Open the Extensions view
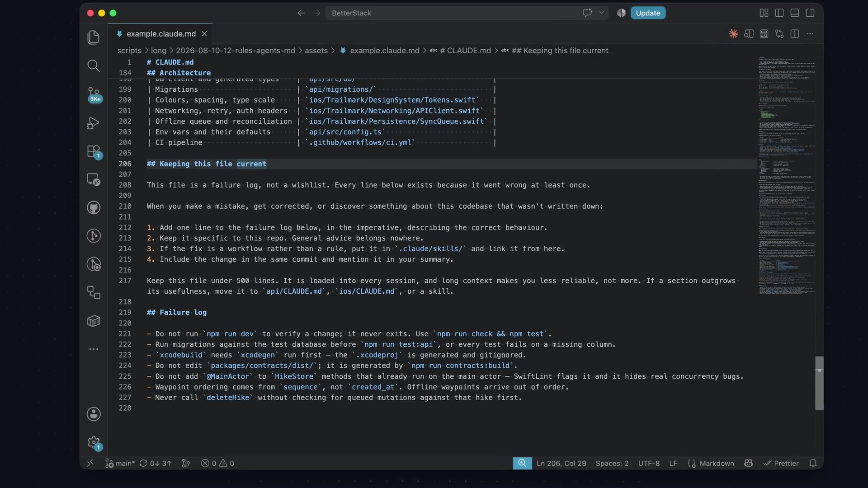Image resolution: width=868 pixels, height=488 pixels. click(94, 151)
